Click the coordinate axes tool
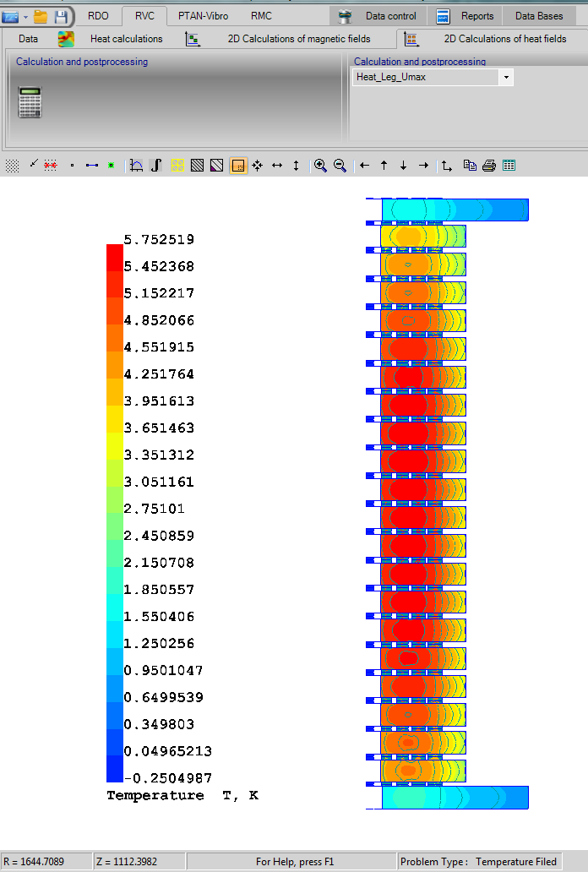Viewport: 588px width, 872px height. coord(447,165)
